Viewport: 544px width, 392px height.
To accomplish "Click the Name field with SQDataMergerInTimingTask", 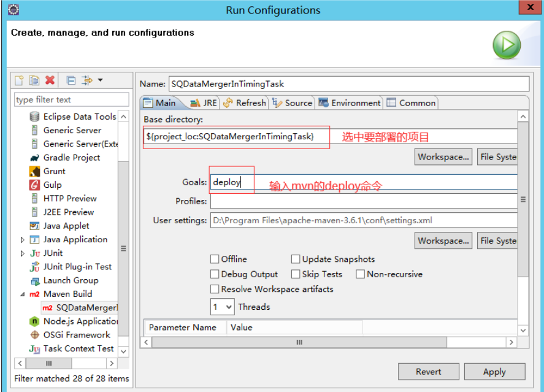I will 349,84.
